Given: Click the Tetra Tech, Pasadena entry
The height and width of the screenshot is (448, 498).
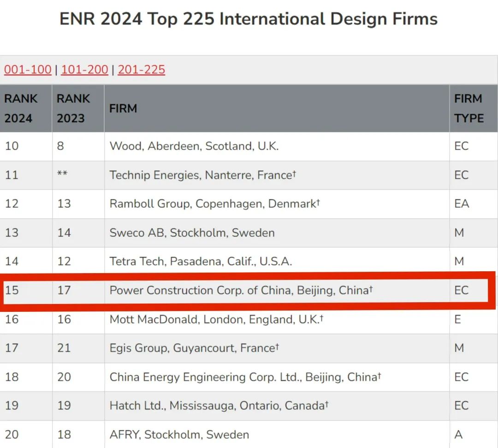Looking at the screenshot, I should pyautogui.click(x=201, y=262).
